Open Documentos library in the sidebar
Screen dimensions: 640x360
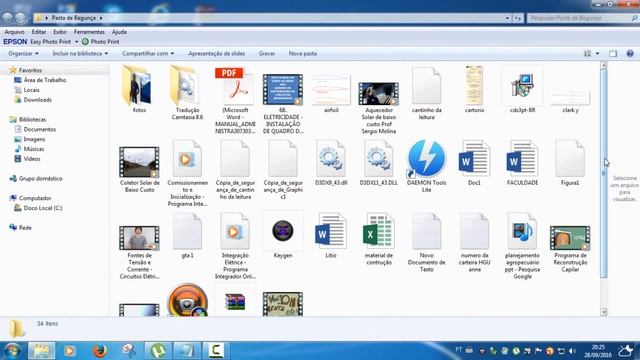point(35,129)
